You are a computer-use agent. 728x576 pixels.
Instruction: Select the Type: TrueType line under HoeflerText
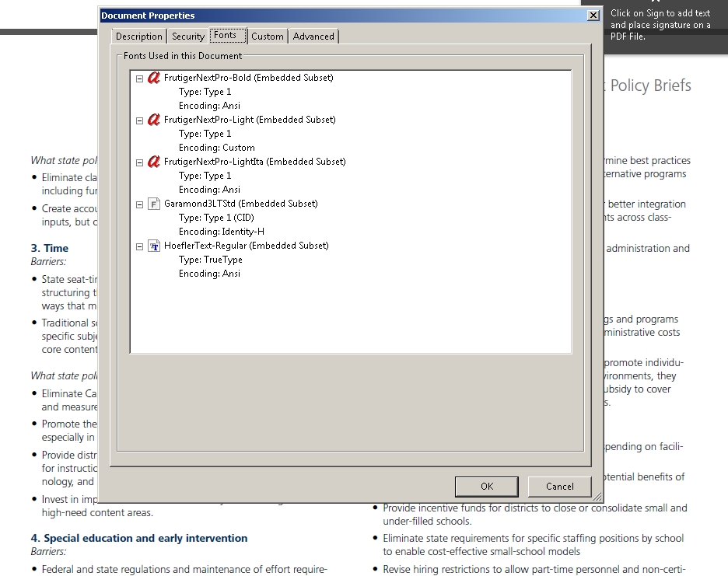coord(210,260)
